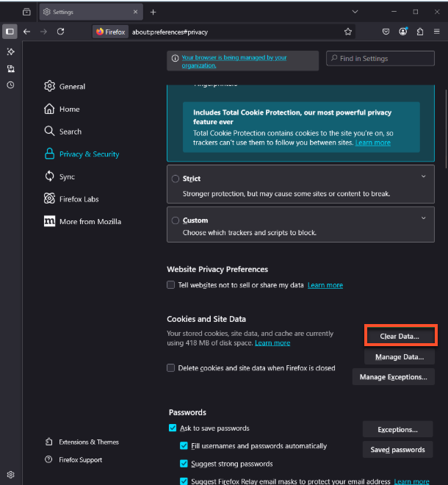Viewport: 448px width, 485px height.
Task: Open Firefox account menu icon
Action: (403, 32)
